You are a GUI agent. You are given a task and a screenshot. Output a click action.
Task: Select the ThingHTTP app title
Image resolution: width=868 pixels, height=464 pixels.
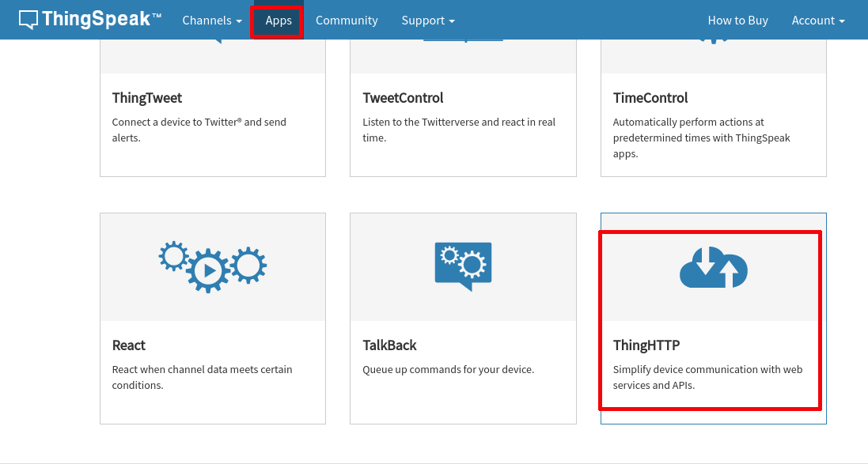pos(646,345)
